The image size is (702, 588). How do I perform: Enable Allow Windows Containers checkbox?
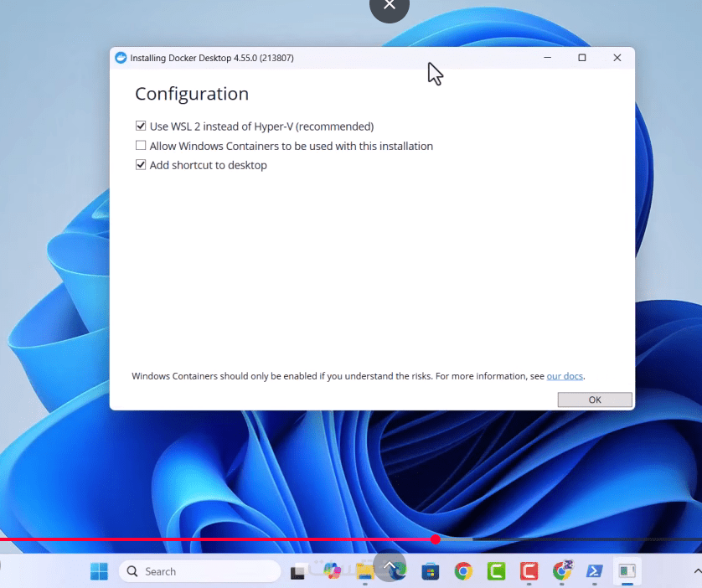(141, 146)
